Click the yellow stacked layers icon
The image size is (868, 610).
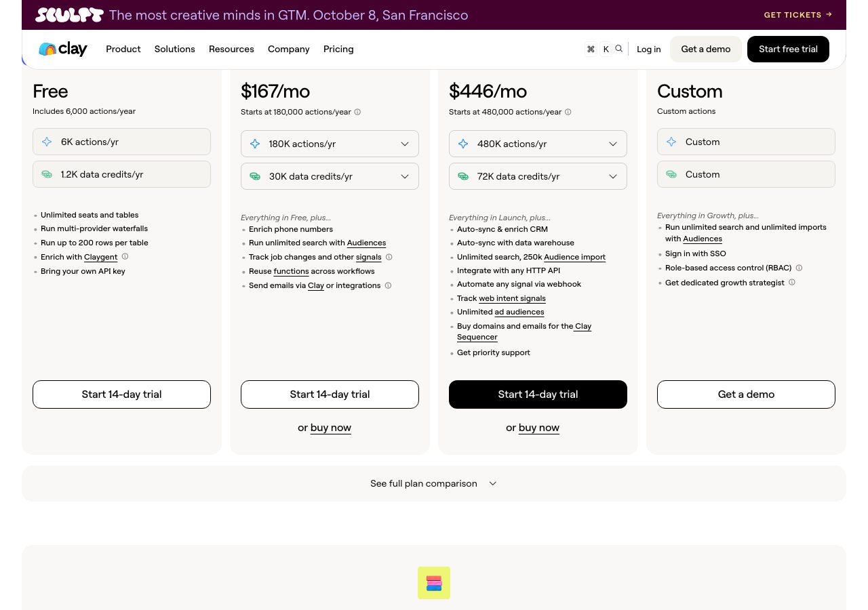[x=434, y=583]
